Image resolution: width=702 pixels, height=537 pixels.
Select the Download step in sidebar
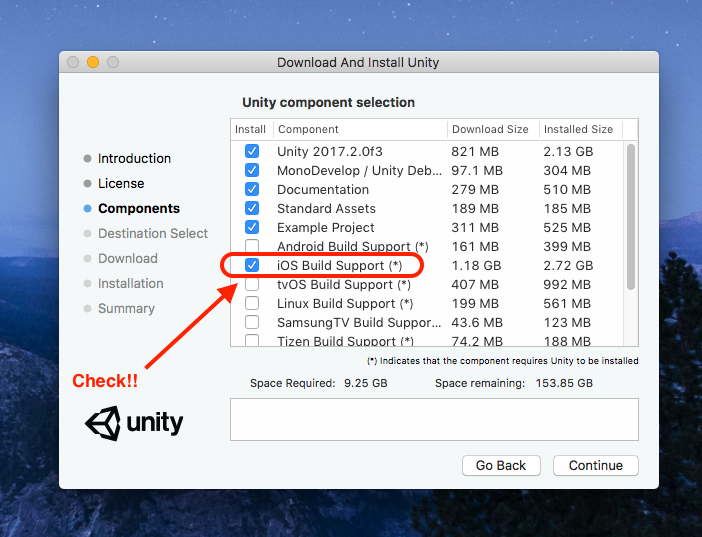[x=128, y=258]
